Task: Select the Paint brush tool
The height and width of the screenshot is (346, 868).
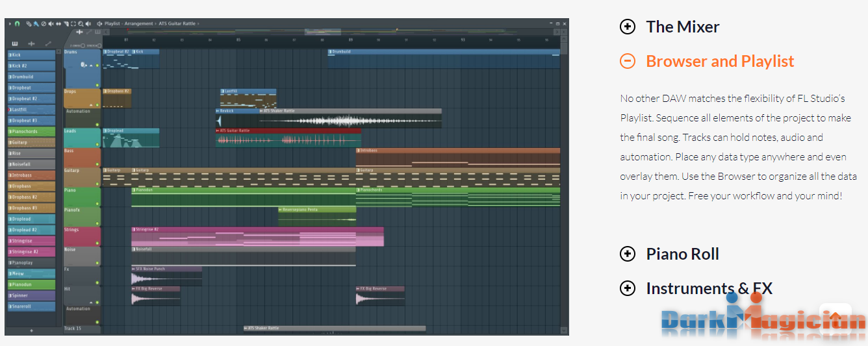Action: click(36, 23)
